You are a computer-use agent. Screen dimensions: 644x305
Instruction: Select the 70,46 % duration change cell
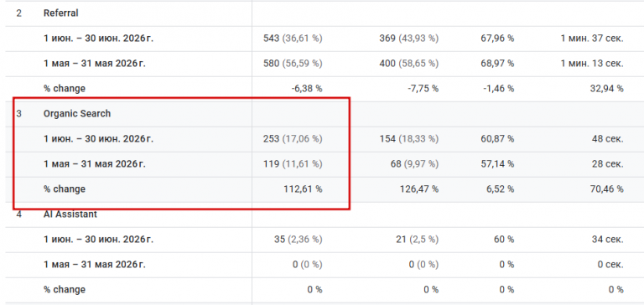pyautogui.click(x=606, y=189)
